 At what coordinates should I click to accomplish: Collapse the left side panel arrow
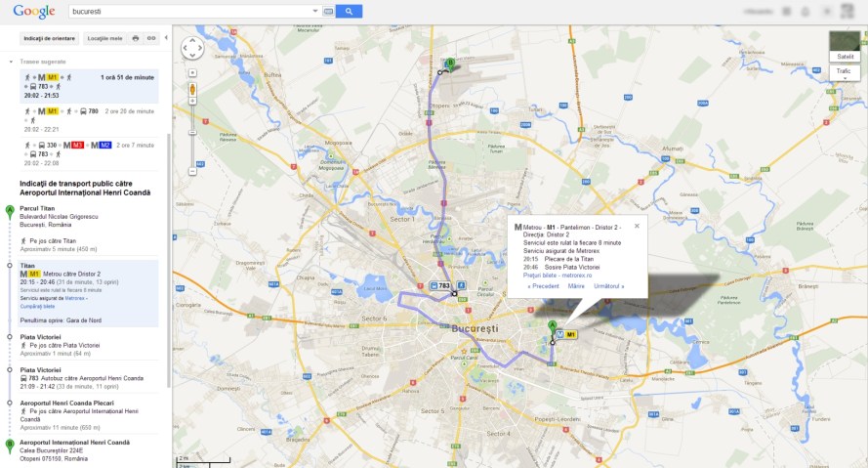pos(165,37)
